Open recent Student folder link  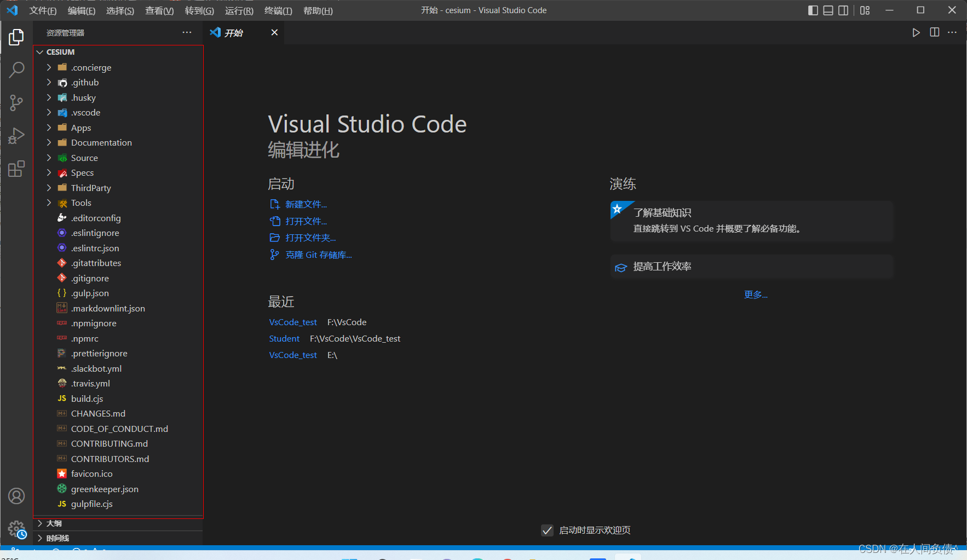coord(284,338)
